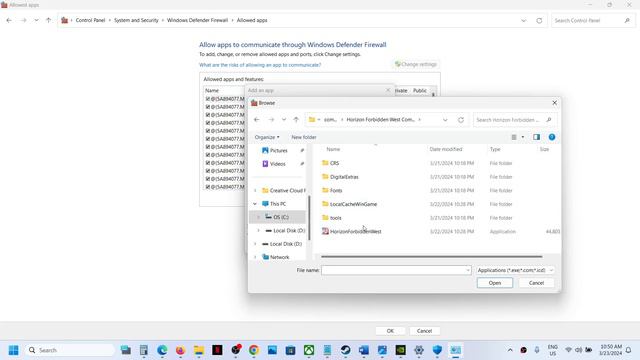Refresh the Browse dialog folder listing
The width and height of the screenshot is (640, 360).
[461, 120]
